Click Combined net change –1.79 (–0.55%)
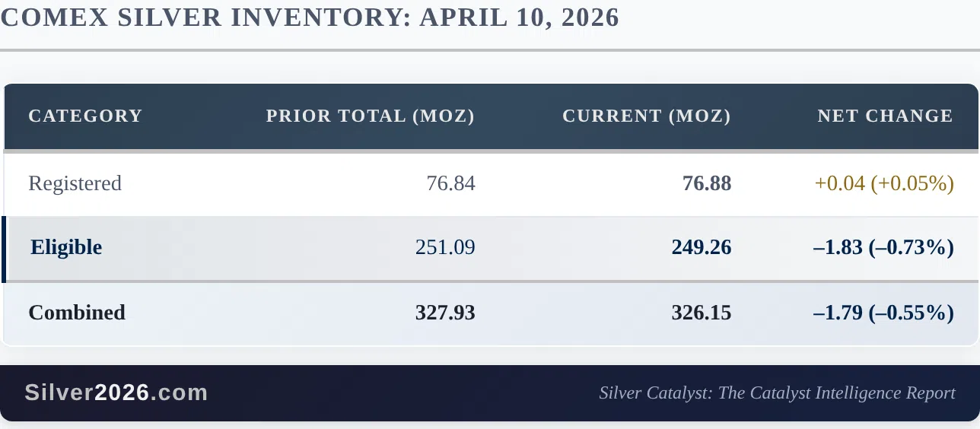 883,313
